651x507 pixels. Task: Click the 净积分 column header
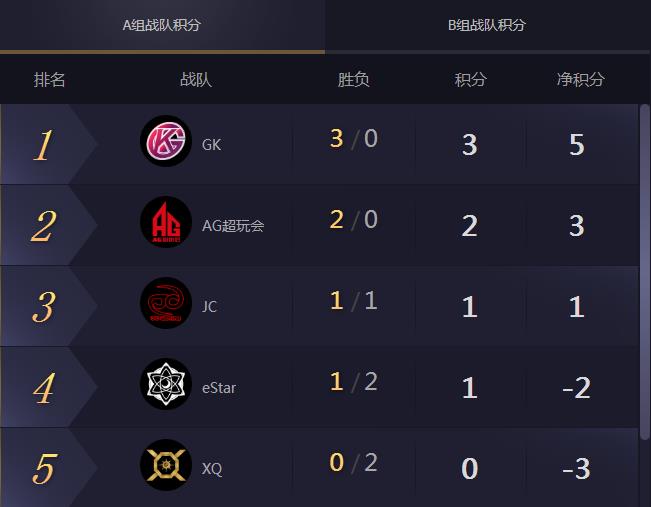[x=580, y=80]
